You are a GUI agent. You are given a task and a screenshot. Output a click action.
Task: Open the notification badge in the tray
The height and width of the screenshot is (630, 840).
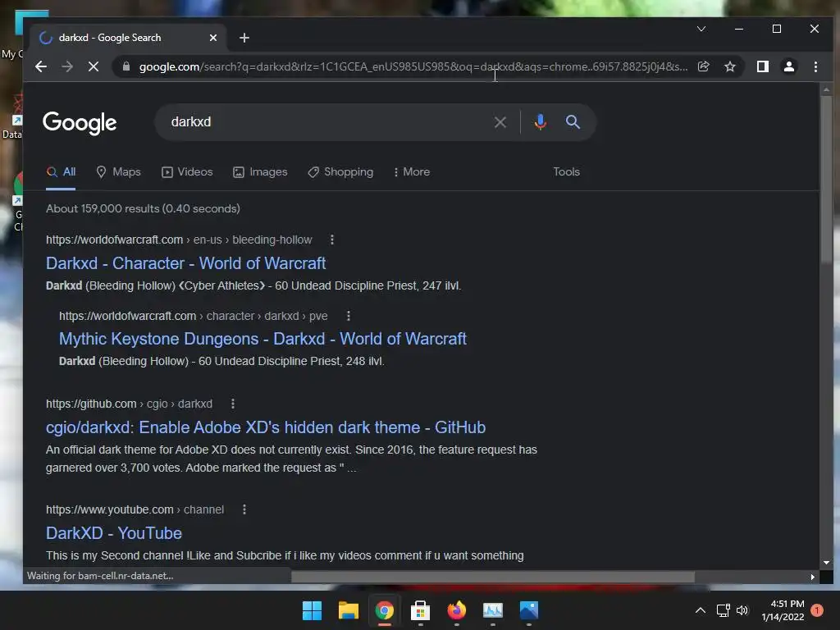[817, 610]
